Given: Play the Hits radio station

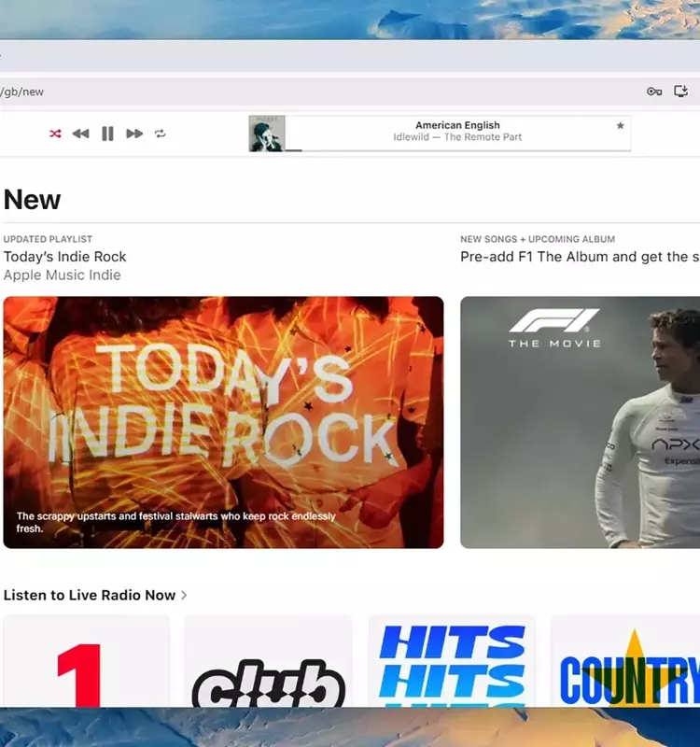Looking at the screenshot, I should [452, 661].
